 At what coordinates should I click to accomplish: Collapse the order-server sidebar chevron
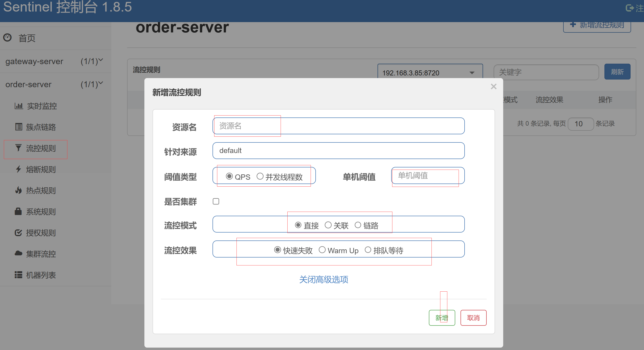(x=101, y=83)
